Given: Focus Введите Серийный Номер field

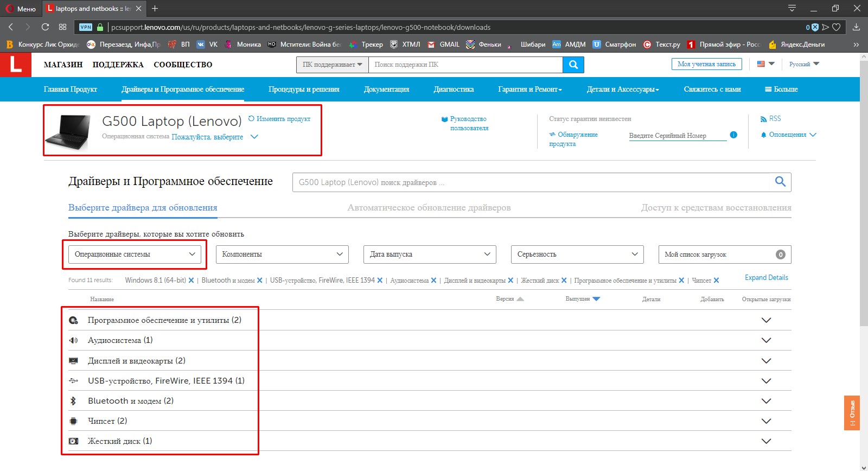Looking at the screenshot, I should pos(678,135).
